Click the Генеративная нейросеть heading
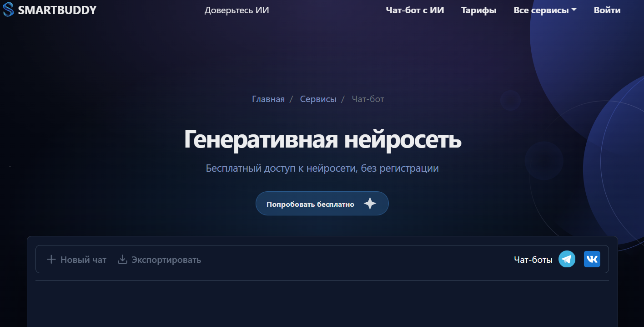644x327 pixels. coord(322,139)
